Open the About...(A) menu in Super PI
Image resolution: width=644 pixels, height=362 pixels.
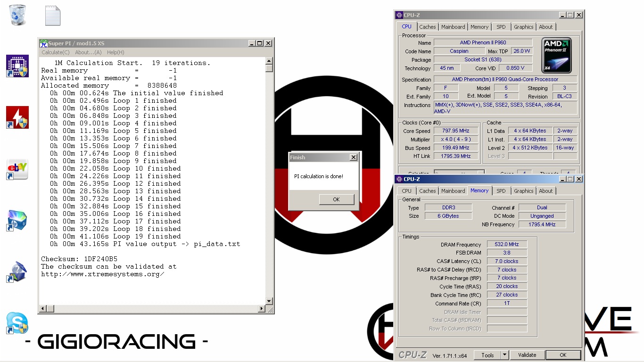[88, 52]
